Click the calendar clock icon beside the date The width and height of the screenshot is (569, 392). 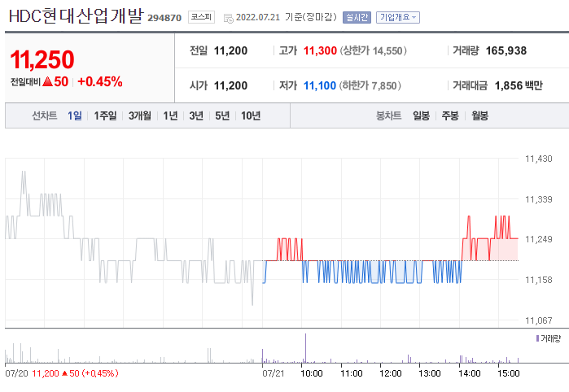coord(229,18)
